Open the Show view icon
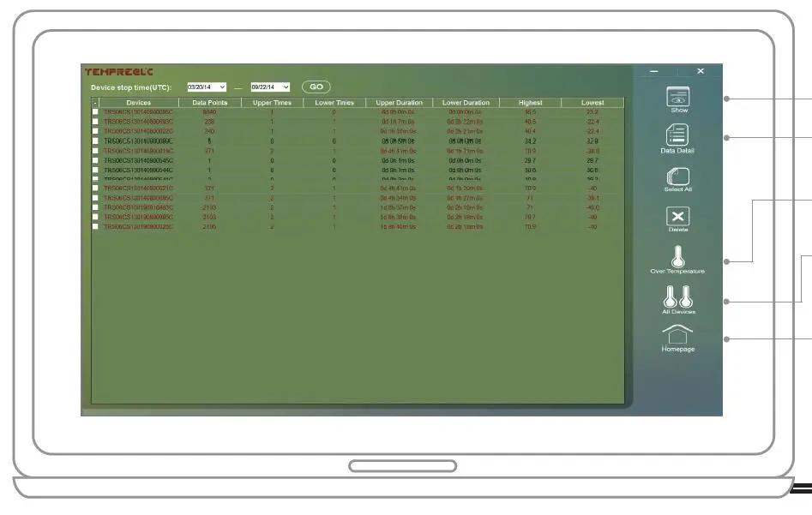812x515 pixels. coord(678,98)
